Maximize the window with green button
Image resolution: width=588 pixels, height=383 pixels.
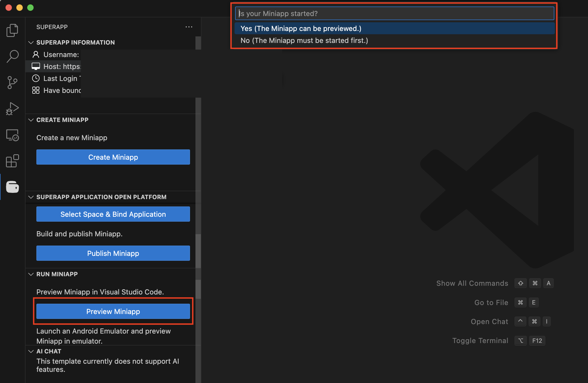pyautogui.click(x=30, y=8)
